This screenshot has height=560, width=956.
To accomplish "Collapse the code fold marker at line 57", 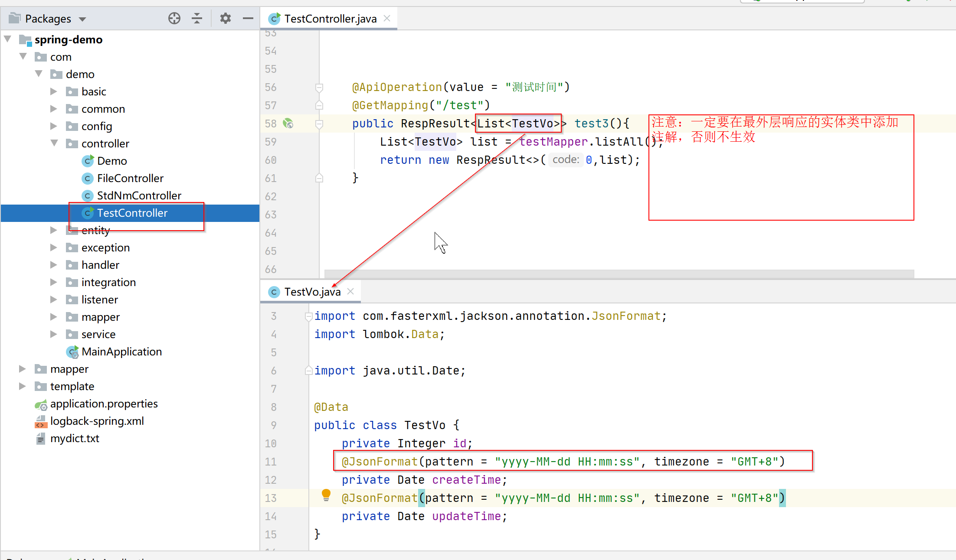I will tap(319, 105).
